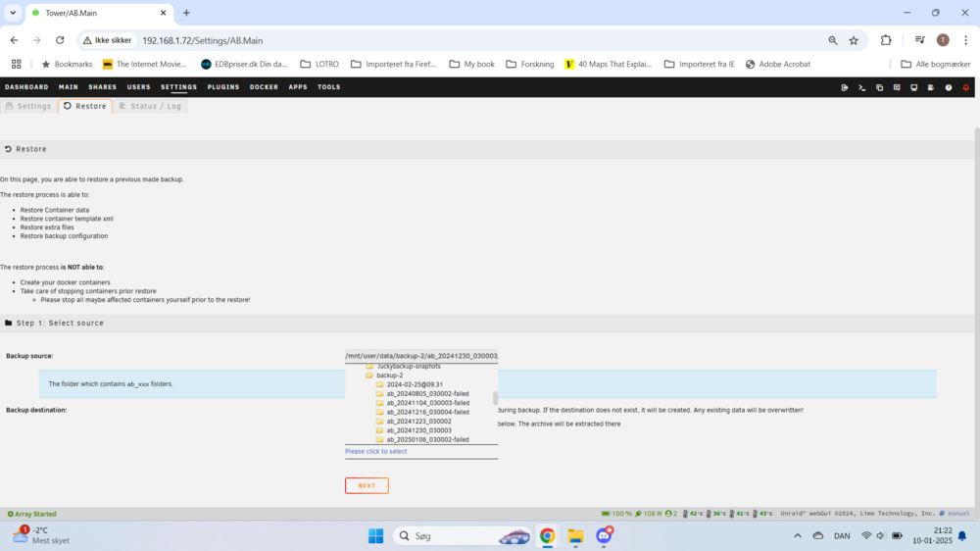Screen dimensions: 980x551
Task: Open the USERS menu
Action: (139, 87)
